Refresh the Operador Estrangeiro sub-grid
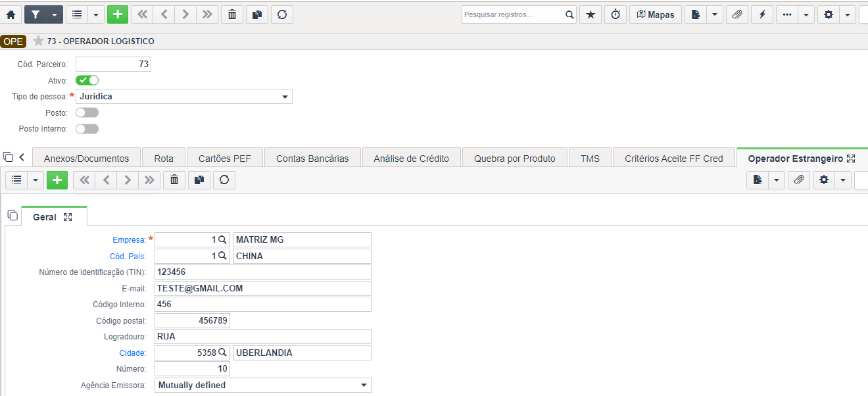This screenshot has height=396, width=868. (x=224, y=180)
